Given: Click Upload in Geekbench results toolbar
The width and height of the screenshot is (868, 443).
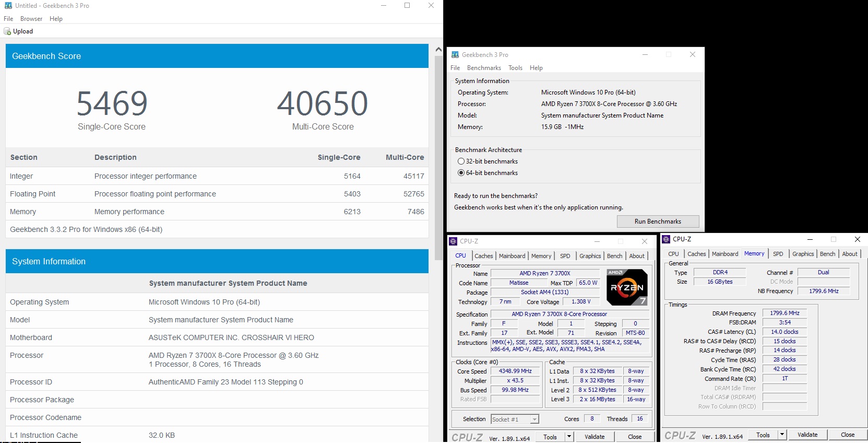Looking at the screenshot, I should (18, 31).
